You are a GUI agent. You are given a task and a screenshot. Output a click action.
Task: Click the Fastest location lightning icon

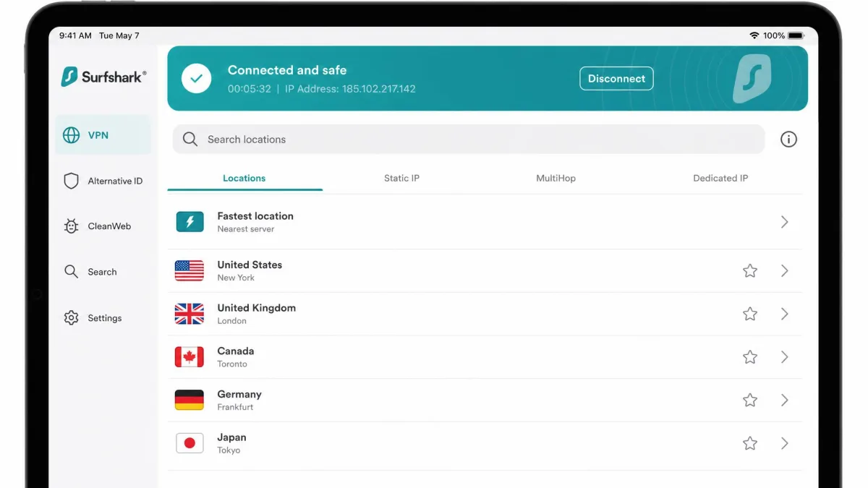[190, 222]
